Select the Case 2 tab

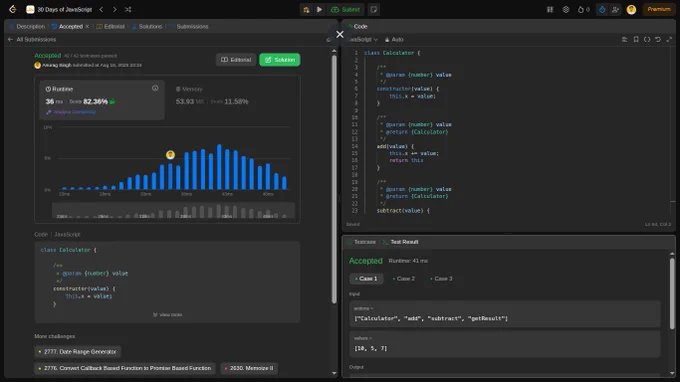404,279
